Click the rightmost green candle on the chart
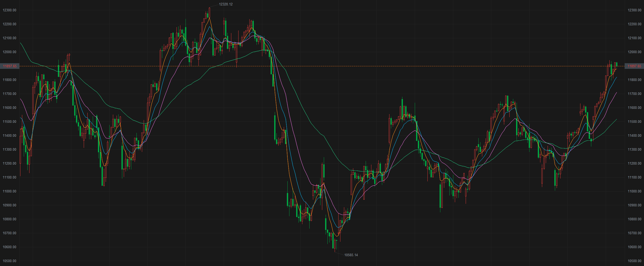This screenshot has height=266, width=644. point(617,64)
